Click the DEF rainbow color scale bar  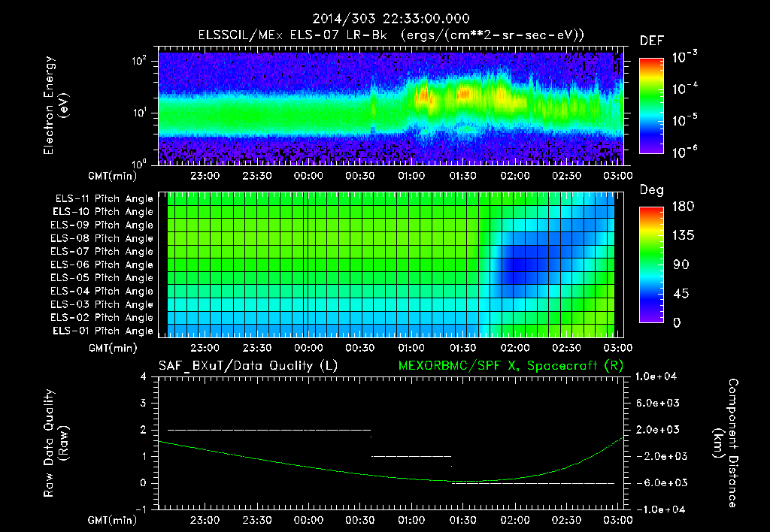coord(651,106)
